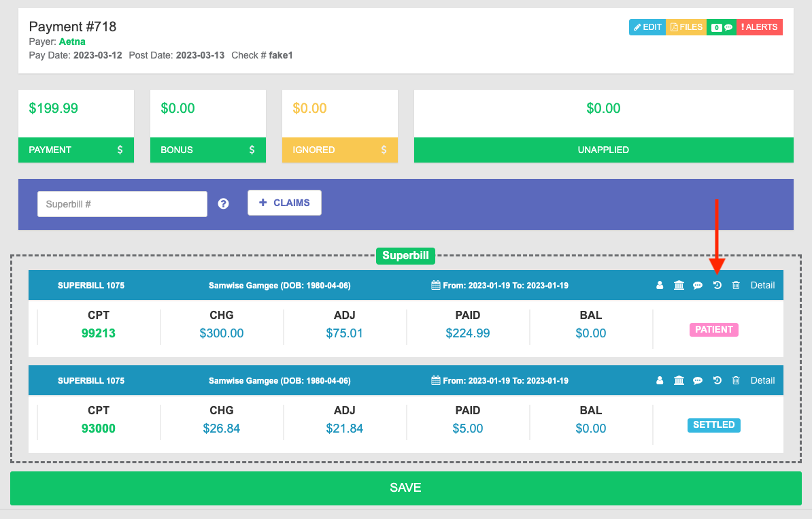The height and width of the screenshot is (519, 812).
Task: Delete the second superbill with the trash icon
Action: click(x=736, y=380)
